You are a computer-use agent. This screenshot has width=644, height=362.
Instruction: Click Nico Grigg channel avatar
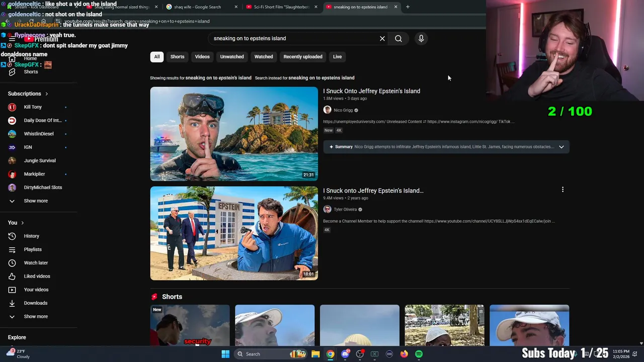point(327,110)
